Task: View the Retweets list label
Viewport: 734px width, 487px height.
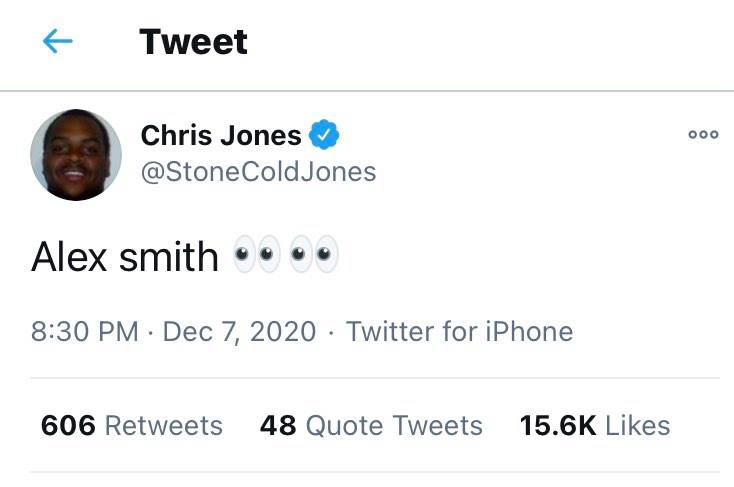Action: click(x=163, y=425)
